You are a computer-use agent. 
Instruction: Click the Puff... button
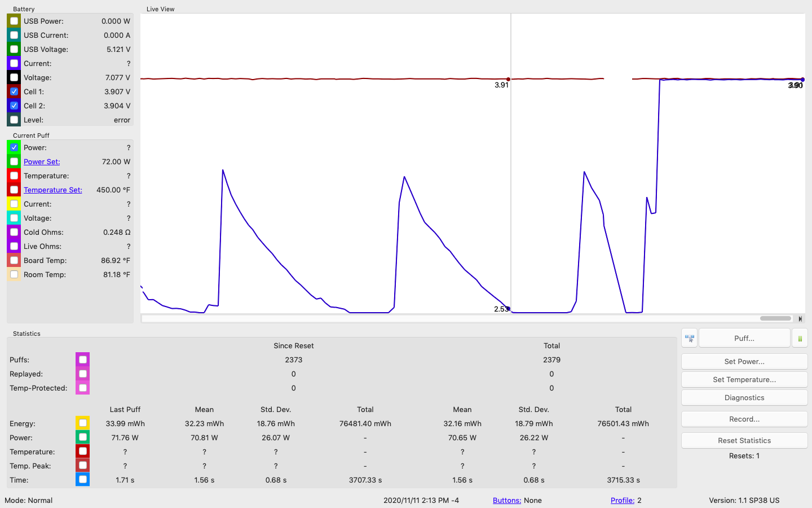(x=744, y=338)
